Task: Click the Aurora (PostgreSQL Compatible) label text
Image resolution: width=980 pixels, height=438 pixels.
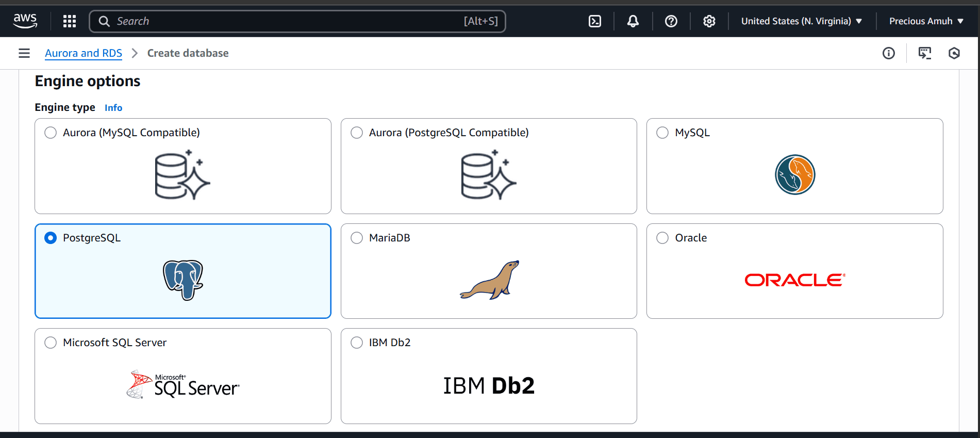Action: [449, 133]
